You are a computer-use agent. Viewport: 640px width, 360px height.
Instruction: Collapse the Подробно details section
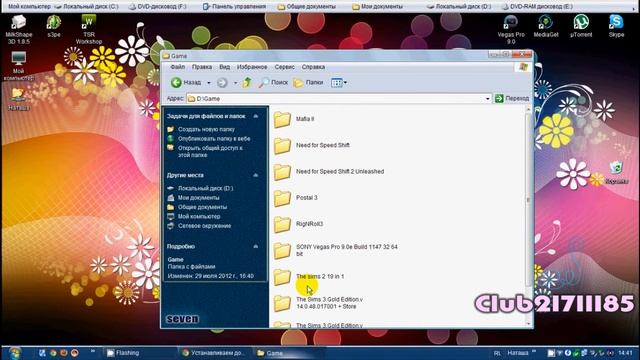coord(256,247)
